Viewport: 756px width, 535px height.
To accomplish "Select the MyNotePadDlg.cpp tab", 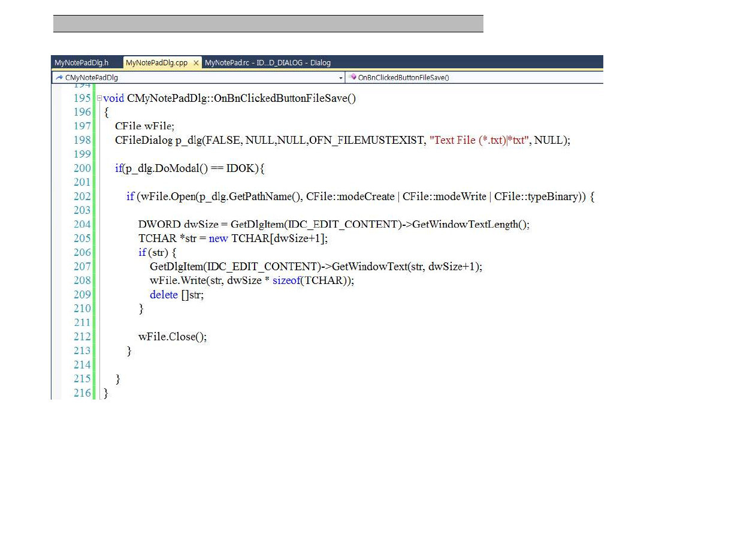I will point(156,63).
